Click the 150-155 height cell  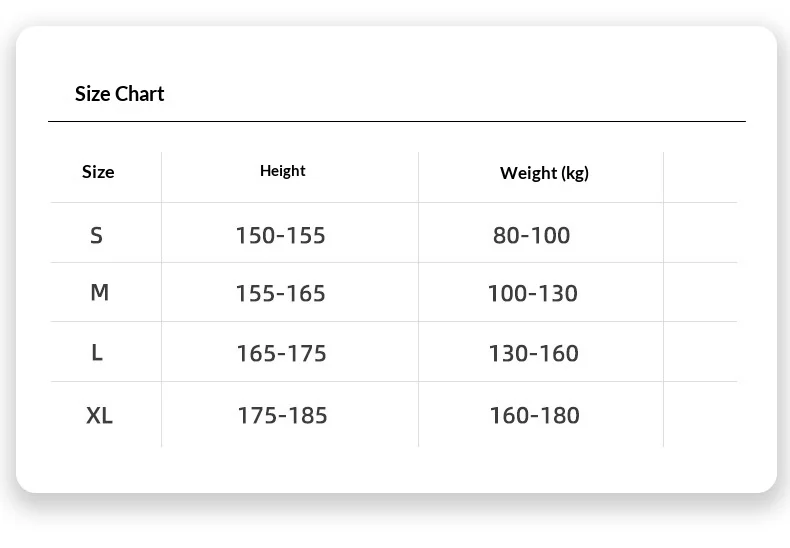280,236
